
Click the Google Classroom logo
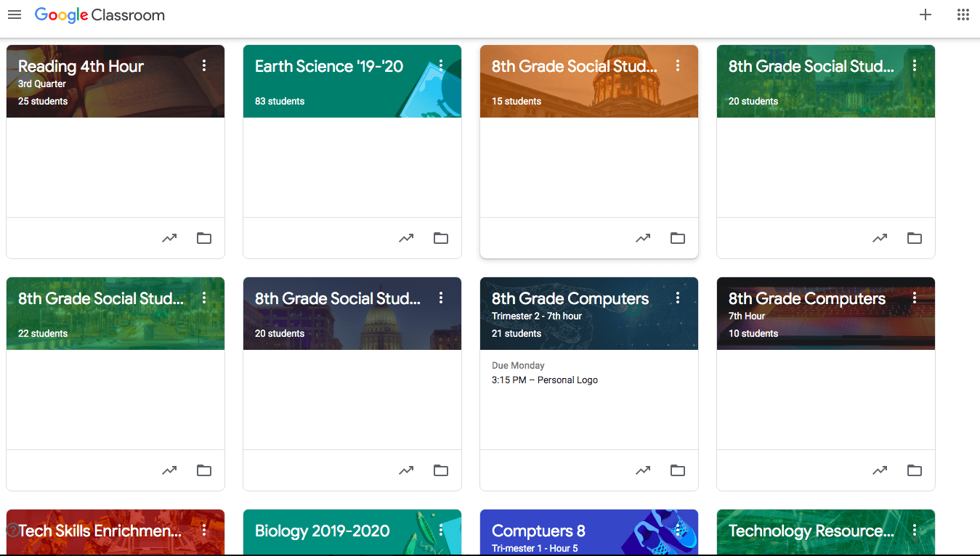click(x=100, y=15)
